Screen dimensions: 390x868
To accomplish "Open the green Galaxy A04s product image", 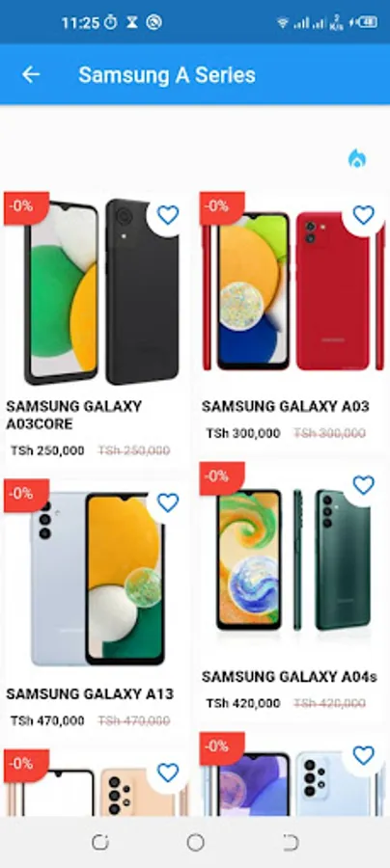I will tap(293, 559).
